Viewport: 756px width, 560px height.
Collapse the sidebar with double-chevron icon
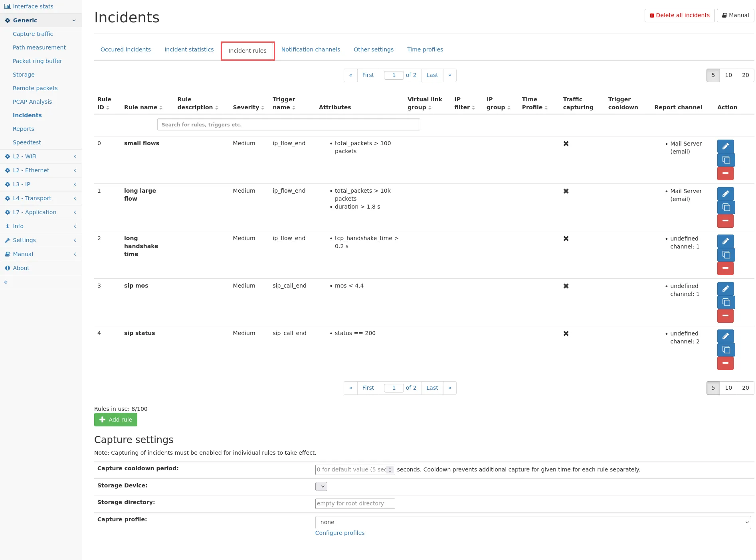[6, 282]
